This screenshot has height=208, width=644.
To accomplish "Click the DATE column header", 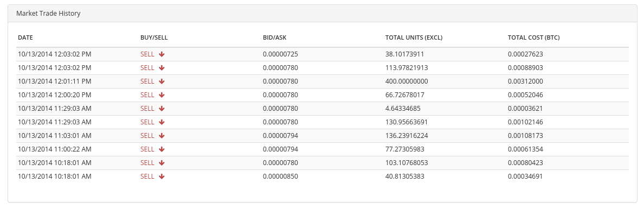I will coord(25,37).
